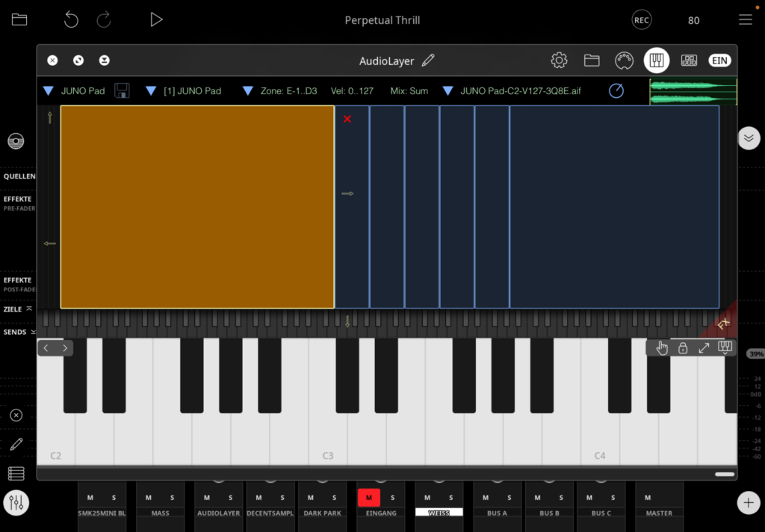The image size is (765, 532).
Task: Open the hamburger menu at top right
Action: click(745, 20)
